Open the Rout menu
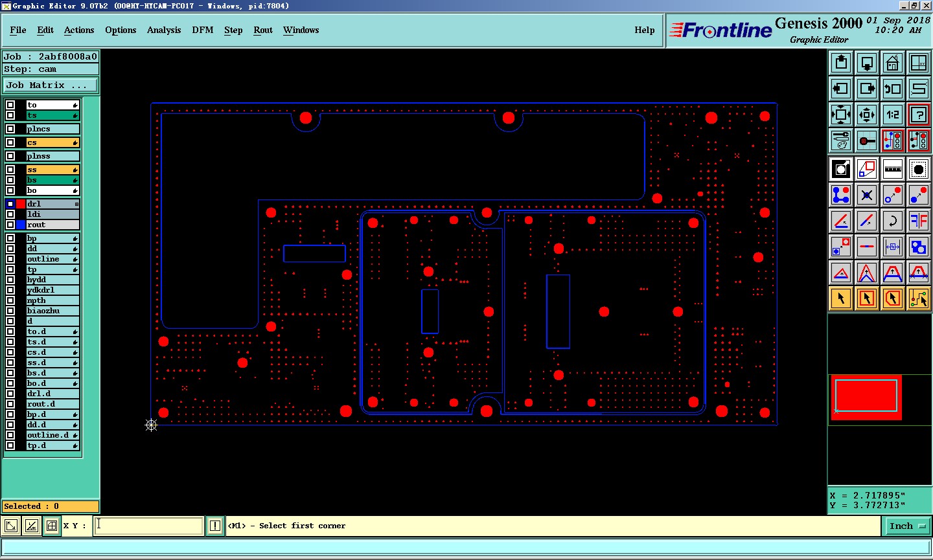Viewport: 933px width, 560px height. click(263, 30)
